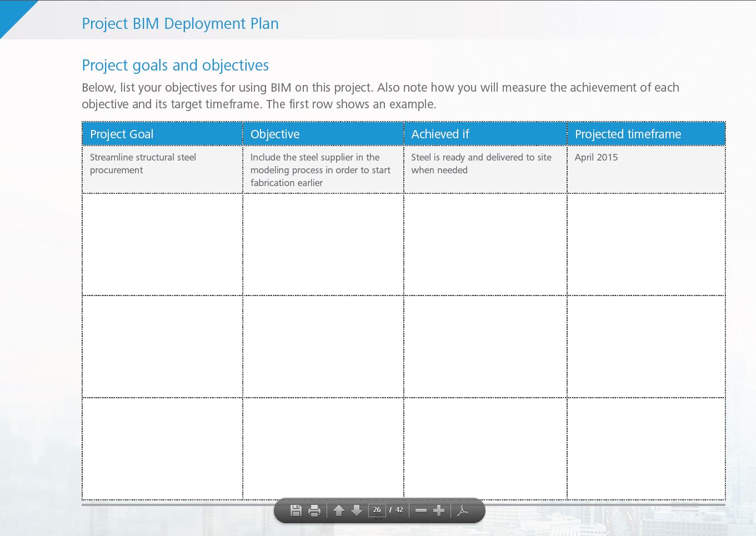The height and width of the screenshot is (536, 756).
Task: Click the last row Achieved if empty cell
Action: (x=485, y=448)
